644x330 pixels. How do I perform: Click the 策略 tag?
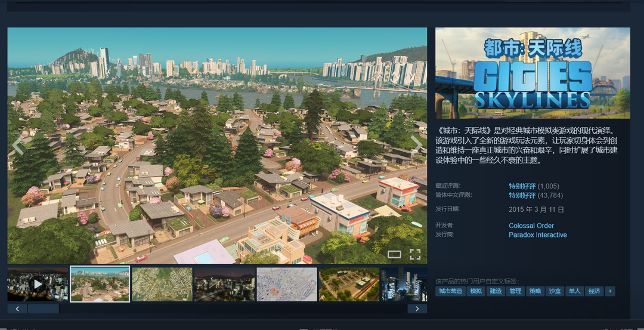[535, 291]
